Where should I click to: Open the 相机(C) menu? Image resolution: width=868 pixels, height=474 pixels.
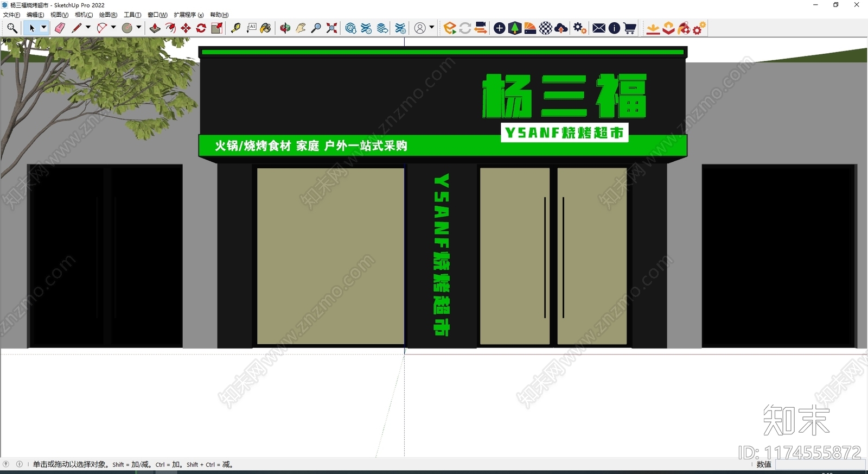click(84, 15)
